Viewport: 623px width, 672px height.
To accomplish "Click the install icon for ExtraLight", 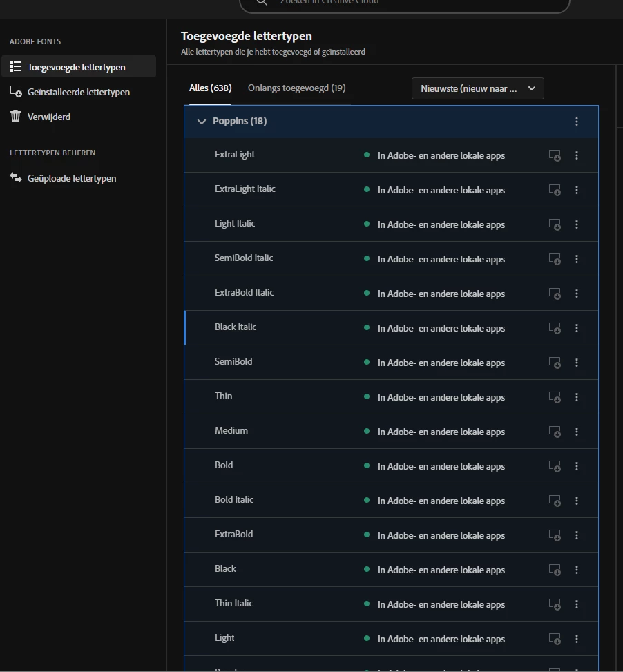I will click(x=555, y=155).
